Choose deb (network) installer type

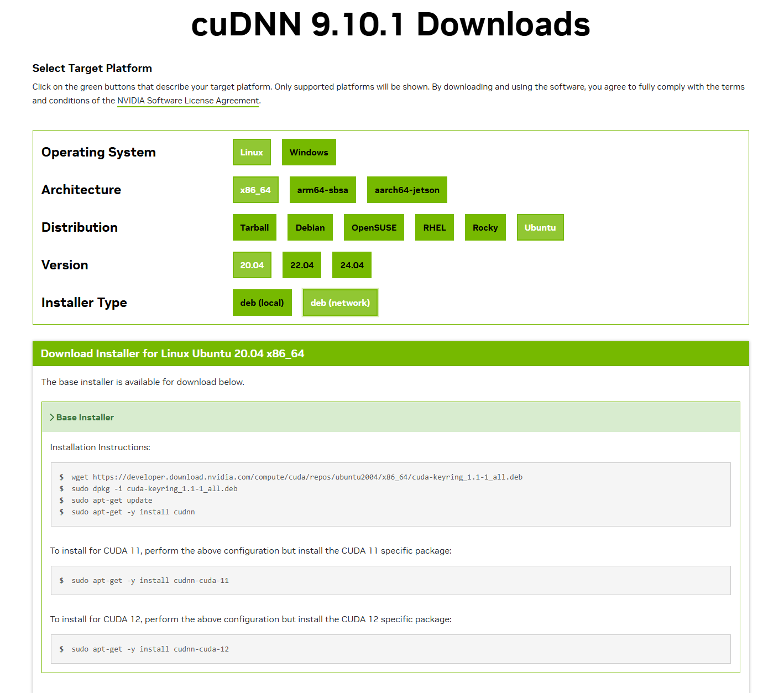pyautogui.click(x=340, y=303)
